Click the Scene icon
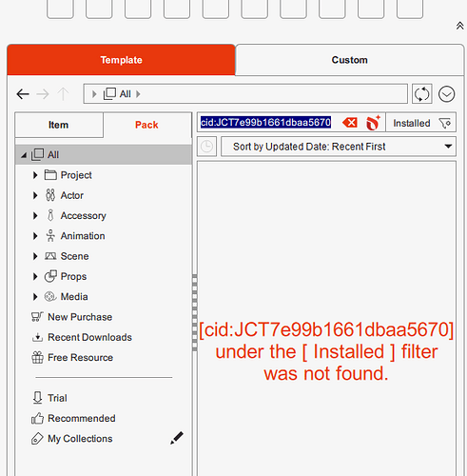467x476 pixels. coord(50,256)
